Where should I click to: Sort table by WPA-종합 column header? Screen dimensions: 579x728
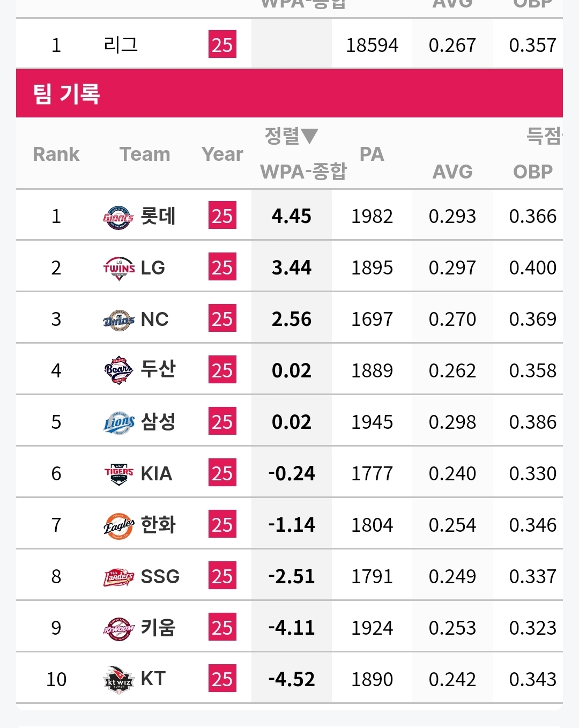point(303,172)
